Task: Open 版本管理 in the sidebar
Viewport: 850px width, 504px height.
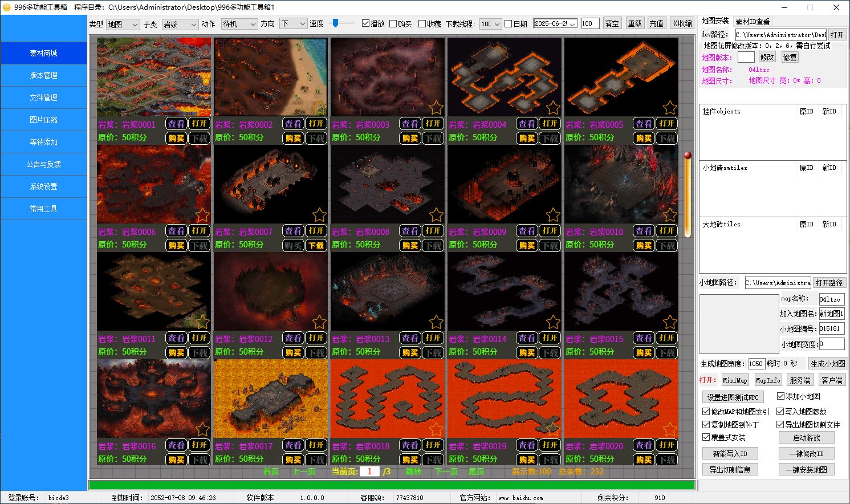Action: [x=43, y=75]
